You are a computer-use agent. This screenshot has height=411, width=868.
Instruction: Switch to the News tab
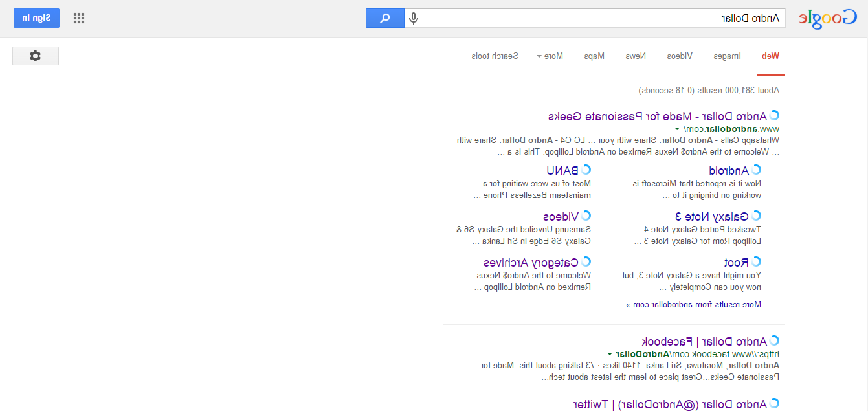(x=636, y=56)
